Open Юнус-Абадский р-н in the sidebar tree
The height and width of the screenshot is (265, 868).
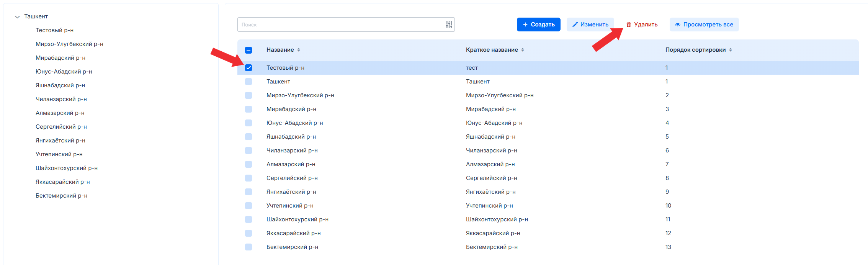(x=64, y=72)
